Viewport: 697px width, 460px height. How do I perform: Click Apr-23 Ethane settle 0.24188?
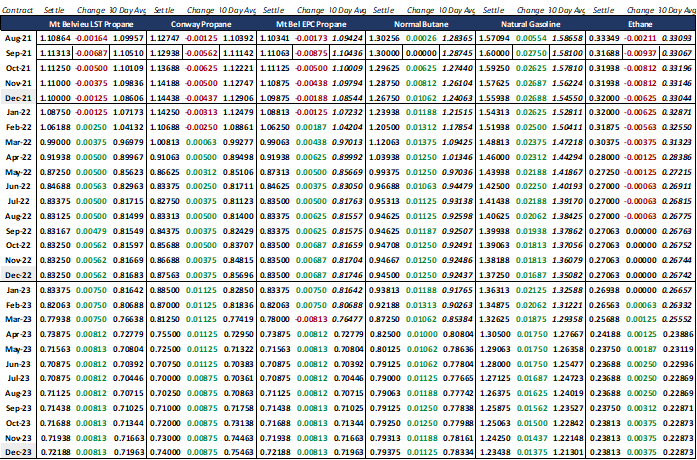pos(605,334)
